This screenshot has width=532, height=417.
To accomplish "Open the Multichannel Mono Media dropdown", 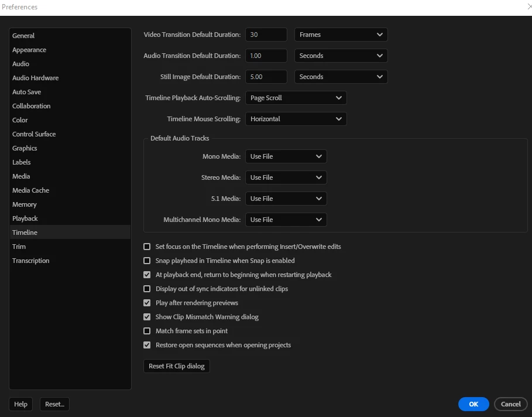I will [286, 220].
